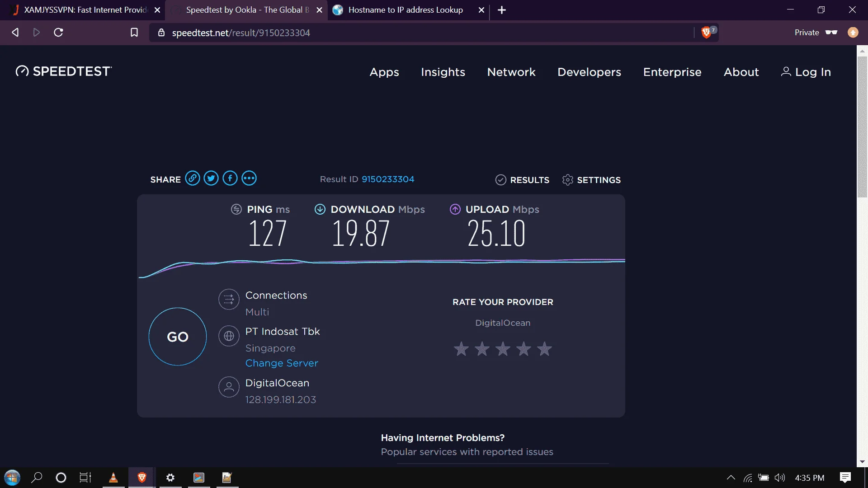Click the scrollbar down arrow
This screenshot has height=488, width=868.
pos(862,462)
